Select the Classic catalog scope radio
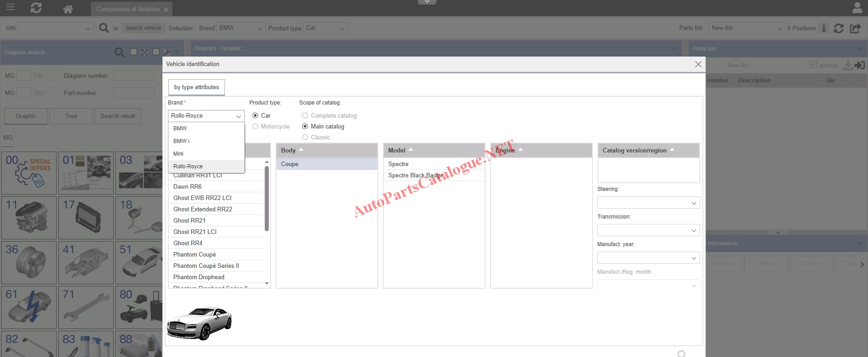Viewport: 868px width, 357px height. pyautogui.click(x=305, y=138)
